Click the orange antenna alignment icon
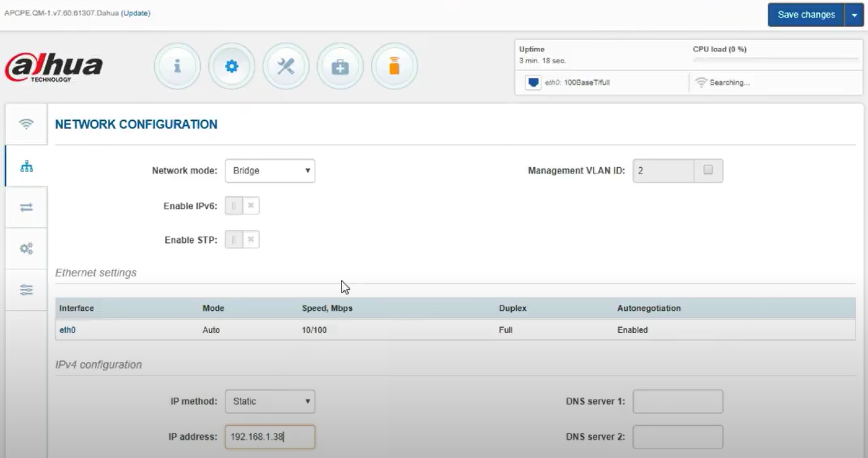 point(394,66)
